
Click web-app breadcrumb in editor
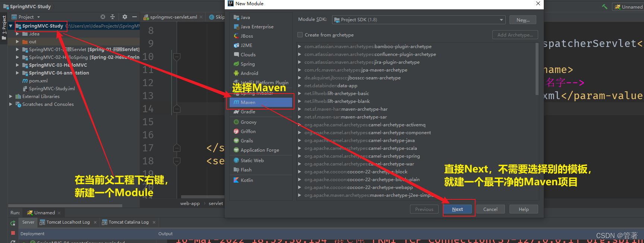(190, 203)
